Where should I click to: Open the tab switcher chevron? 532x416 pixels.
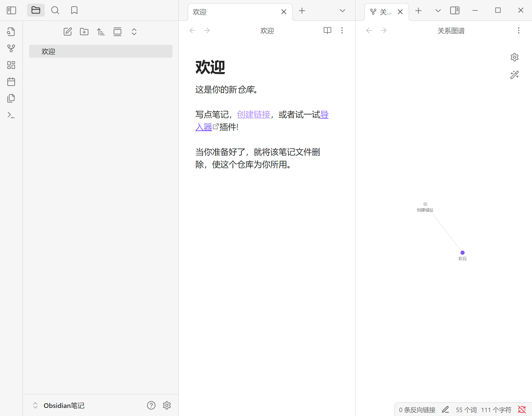(x=342, y=11)
